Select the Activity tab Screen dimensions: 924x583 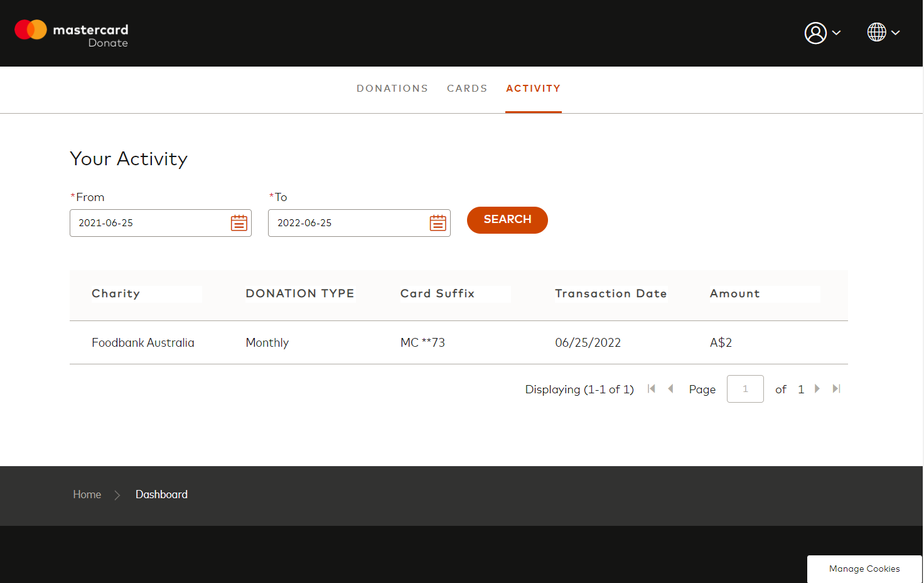[533, 89]
